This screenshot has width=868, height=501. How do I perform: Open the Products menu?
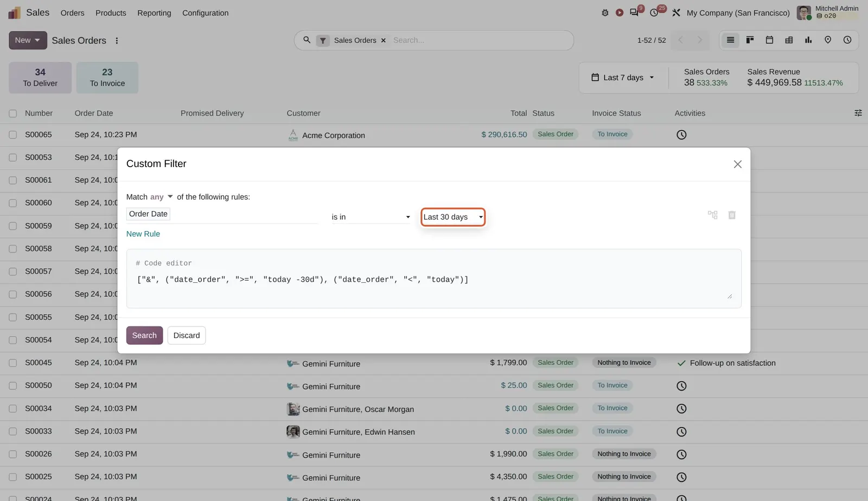pos(111,12)
